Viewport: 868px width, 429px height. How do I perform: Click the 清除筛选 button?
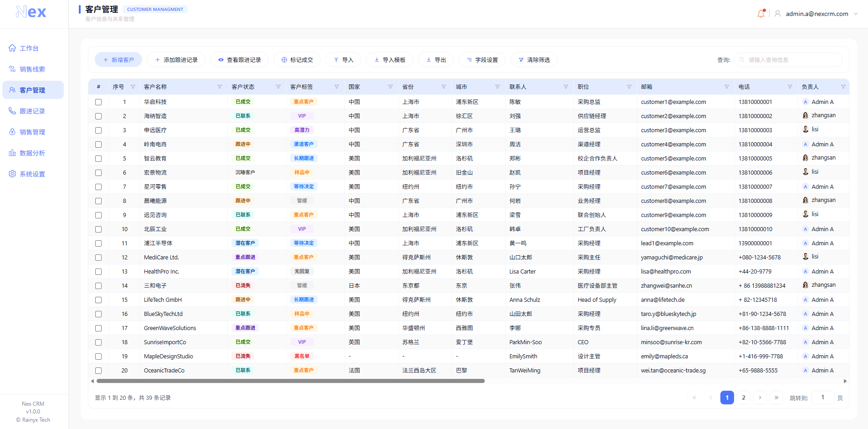534,60
